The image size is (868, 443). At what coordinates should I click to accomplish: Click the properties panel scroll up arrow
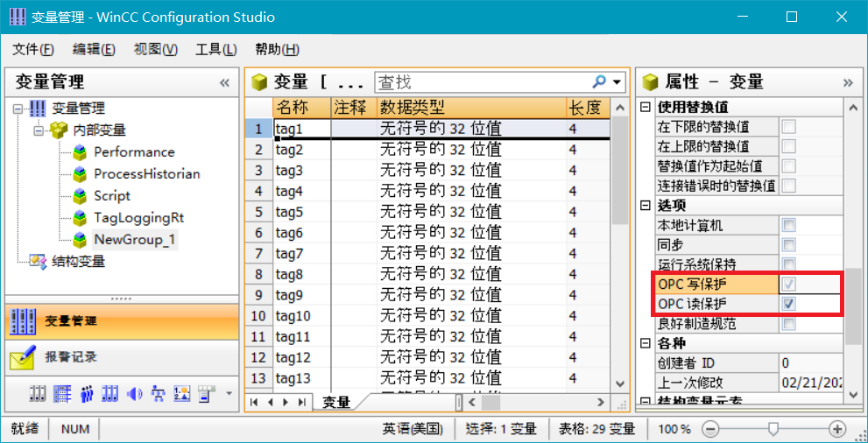(852, 109)
